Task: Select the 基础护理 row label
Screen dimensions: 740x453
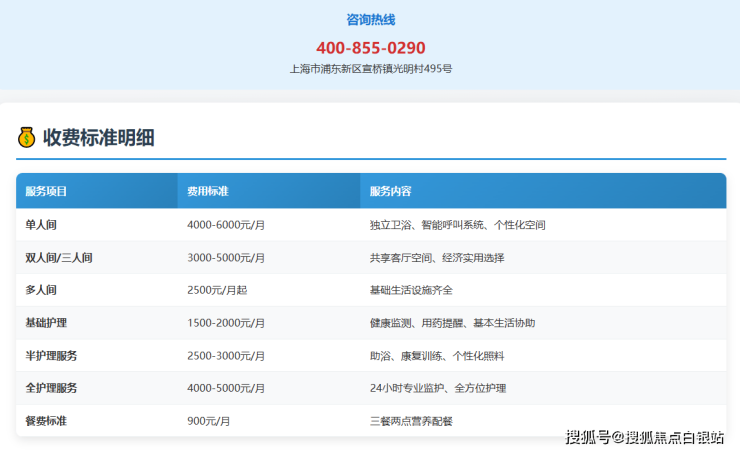Action: pyautogui.click(x=46, y=323)
